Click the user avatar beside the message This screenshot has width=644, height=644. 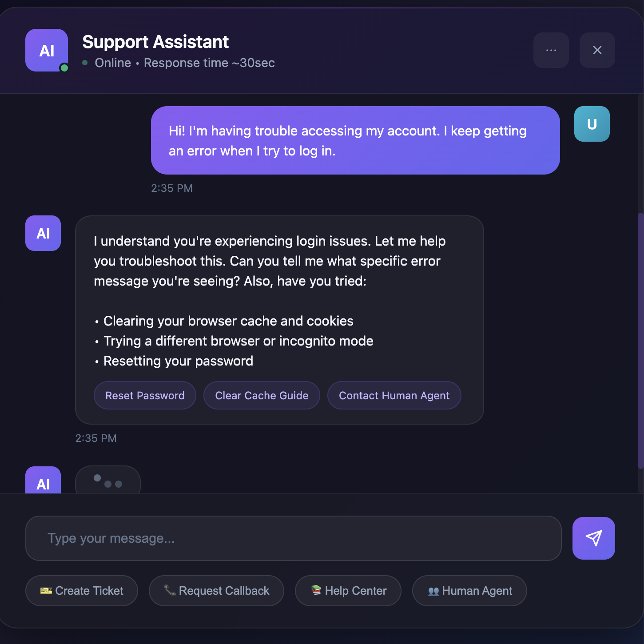coord(592,123)
